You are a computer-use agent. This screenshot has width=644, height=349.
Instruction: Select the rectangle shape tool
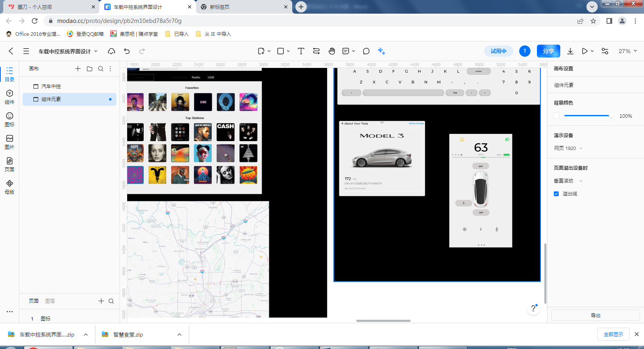281,51
